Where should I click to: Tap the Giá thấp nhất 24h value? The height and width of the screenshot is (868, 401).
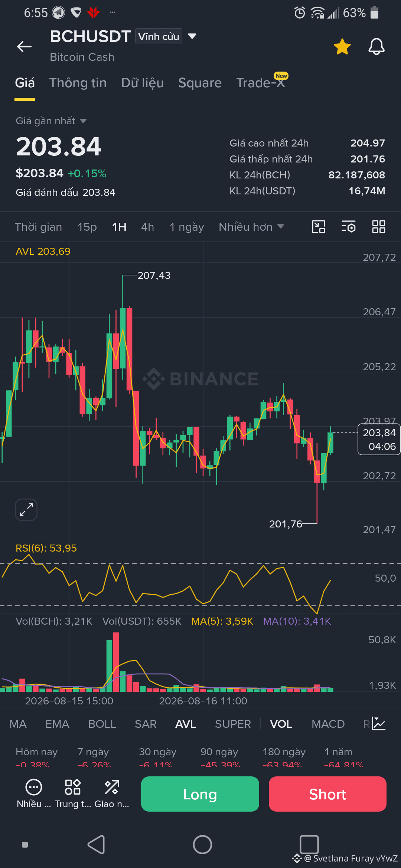(368, 159)
